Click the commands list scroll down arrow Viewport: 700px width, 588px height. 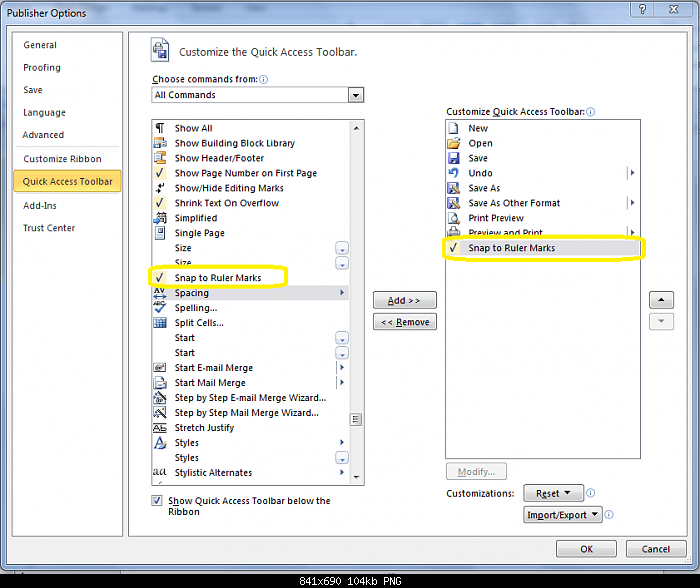(356, 477)
